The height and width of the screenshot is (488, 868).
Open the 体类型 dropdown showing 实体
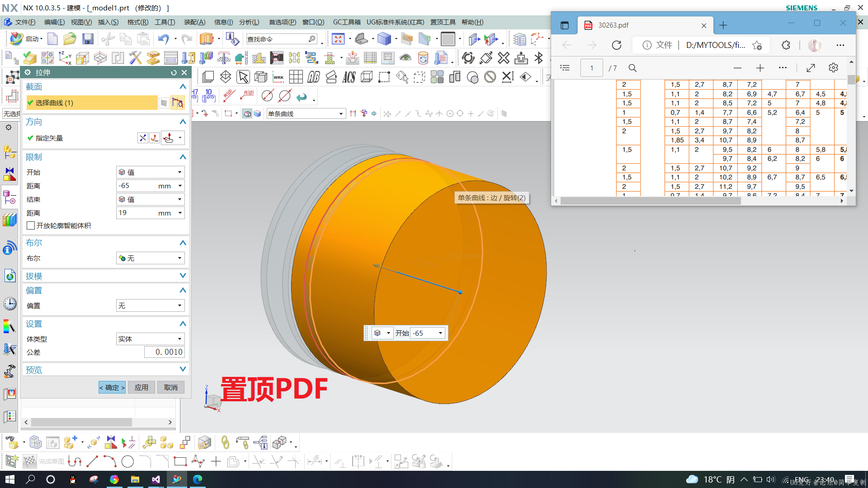pyautogui.click(x=151, y=339)
